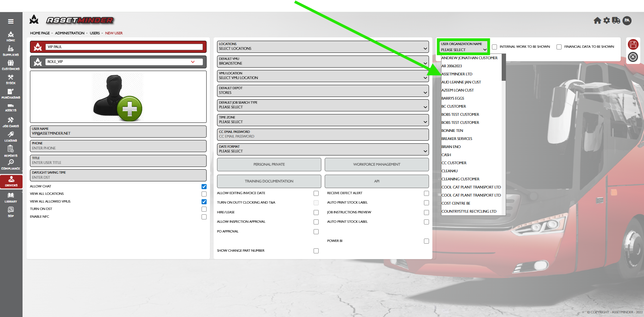Uncheck the Allow Chat checkbox
The image size is (644, 317).
coord(204,186)
